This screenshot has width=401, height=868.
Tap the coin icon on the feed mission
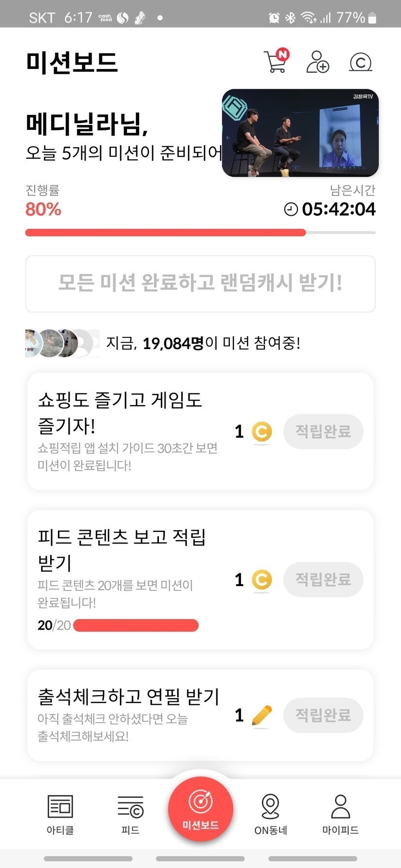tap(262, 579)
